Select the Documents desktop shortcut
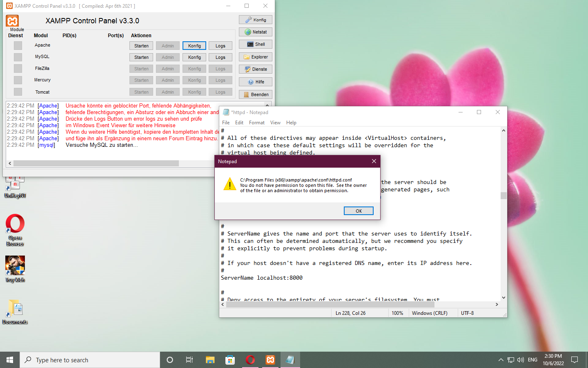Image resolution: width=588 pixels, height=368 pixels. click(15, 312)
